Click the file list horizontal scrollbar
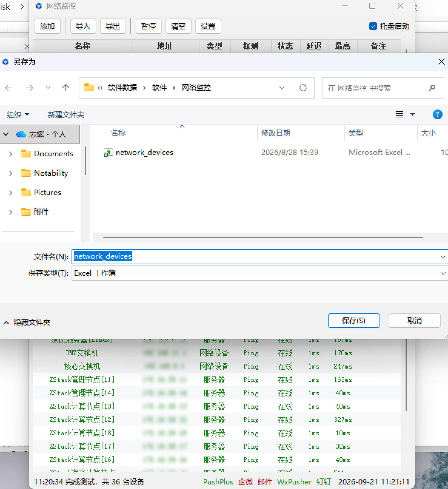The height and width of the screenshot is (489, 448). pos(263,238)
